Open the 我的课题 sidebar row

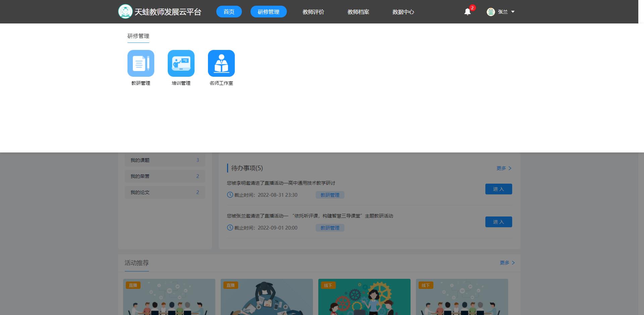(x=165, y=160)
